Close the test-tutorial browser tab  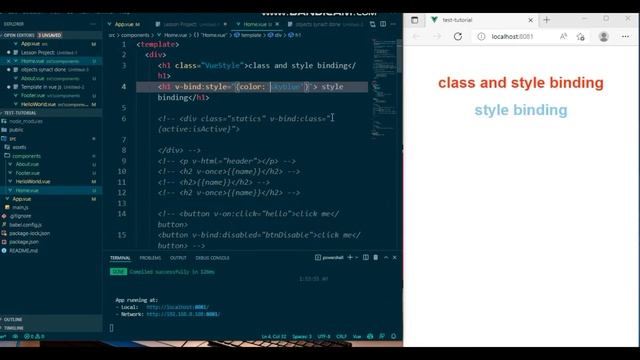click(531, 20)
